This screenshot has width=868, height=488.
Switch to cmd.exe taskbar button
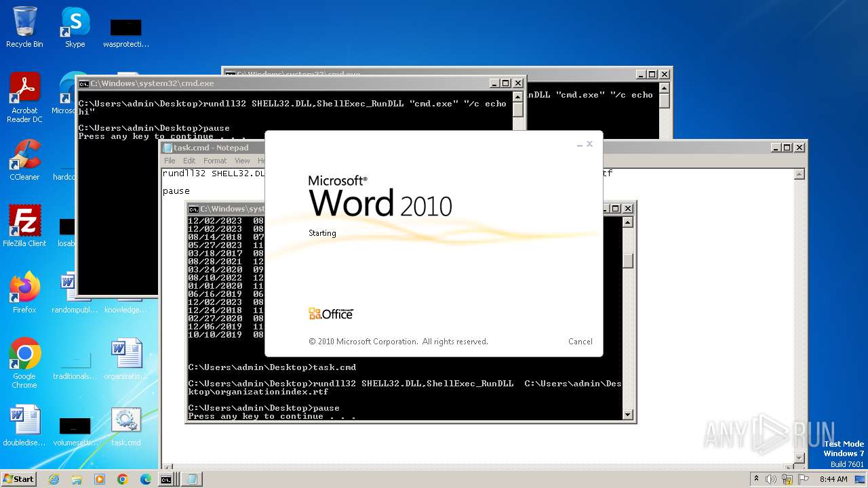(166, 479)
